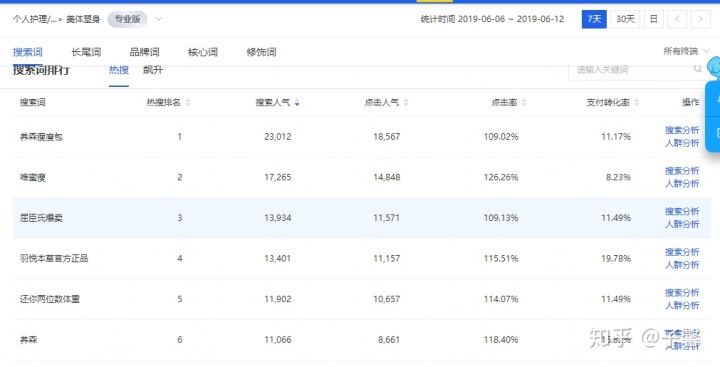Switch to the 搜索词 tab

(x=28, y=52)
